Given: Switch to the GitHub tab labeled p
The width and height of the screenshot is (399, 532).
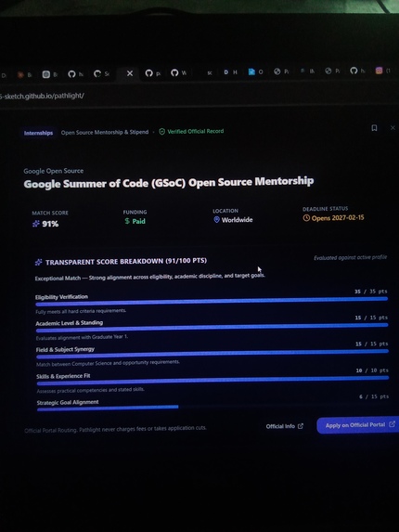Looking at the screenshot, I should [153, 73].
